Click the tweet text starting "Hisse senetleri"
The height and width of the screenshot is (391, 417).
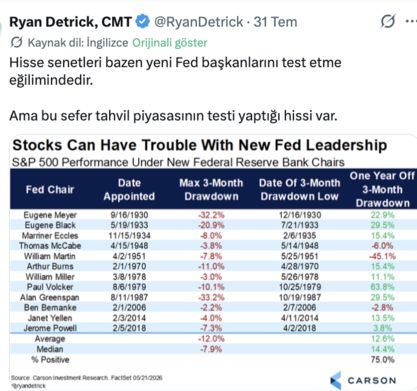coord(175,71)
